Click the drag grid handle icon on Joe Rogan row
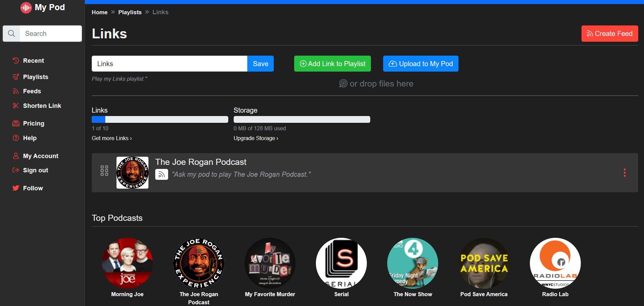 (x=104, y=171)
